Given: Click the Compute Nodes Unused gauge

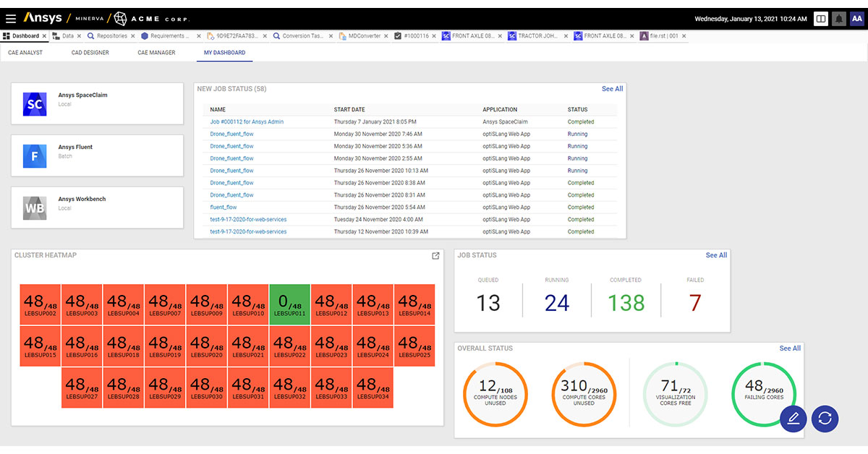Looking at the screenshot, I should pyautogui.click(x=495, y=394).
